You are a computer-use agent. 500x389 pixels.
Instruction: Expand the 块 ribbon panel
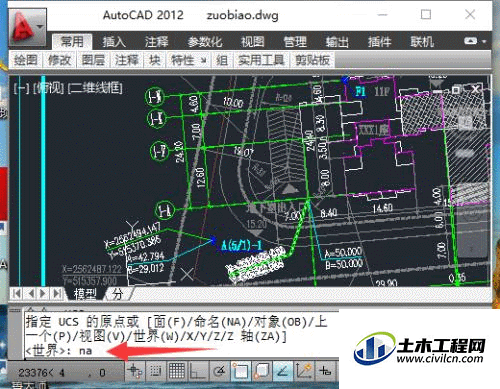click(154, 60)
